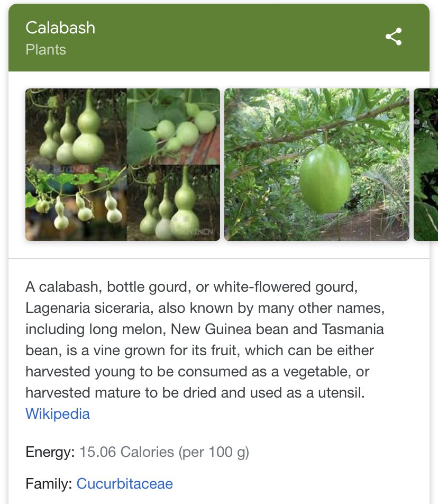Viewport: 438px width, 504px height.
Task: Tap the hanging small gourds in collage bottom-left
Action: [76, 204]
